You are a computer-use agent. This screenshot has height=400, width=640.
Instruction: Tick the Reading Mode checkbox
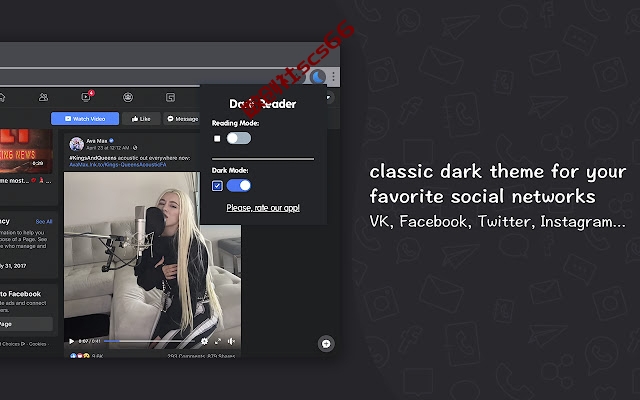(217, 139)
